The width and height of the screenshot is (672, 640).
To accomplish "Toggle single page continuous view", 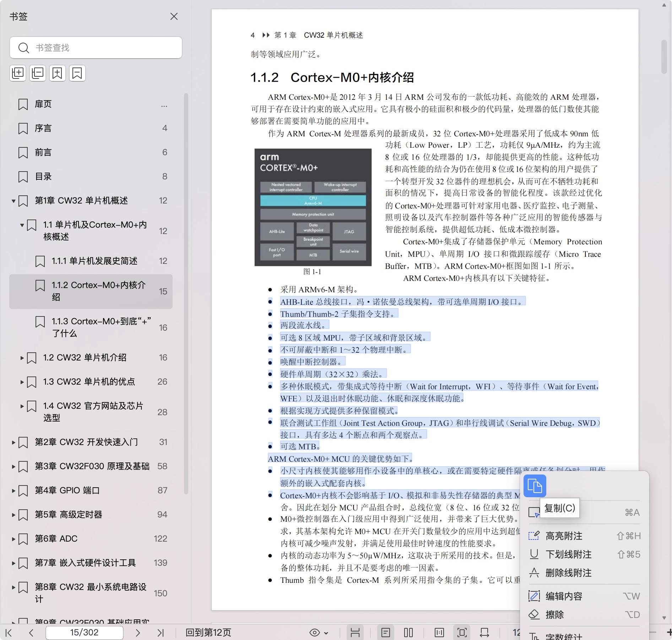I will (x=386, y=633).
